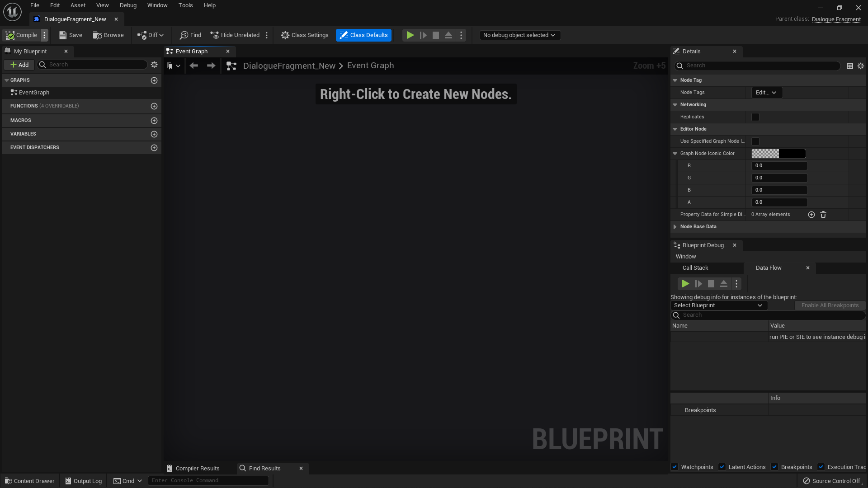Navigate back with left arrow in graph
868x488 pixels.
(x=194, y=66)
